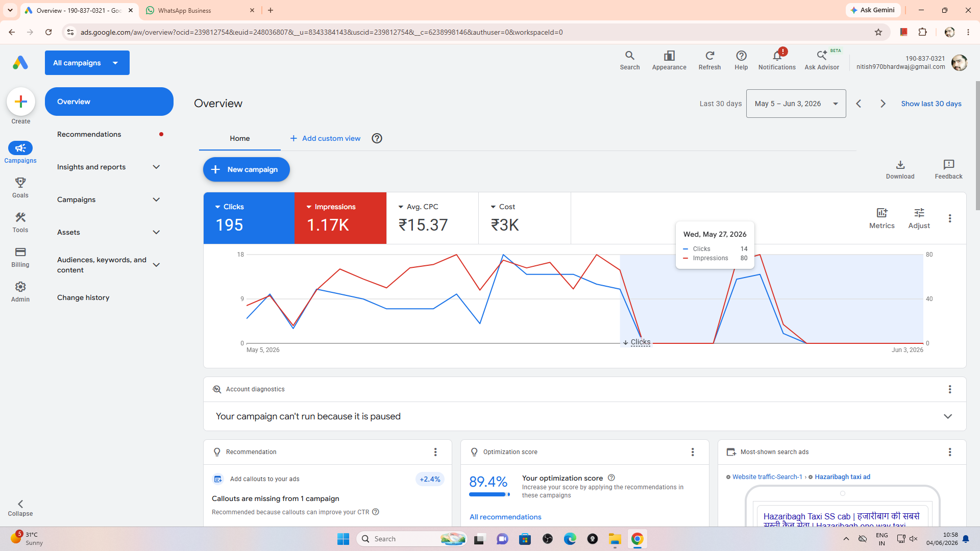Open Recommendation card three-dot menu

click(435, 452)
